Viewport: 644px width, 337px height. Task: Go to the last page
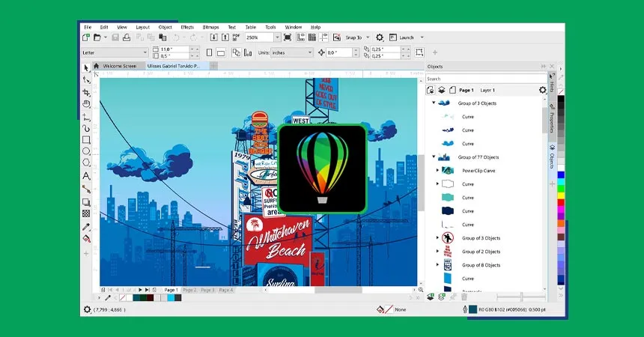pos(148,290)
